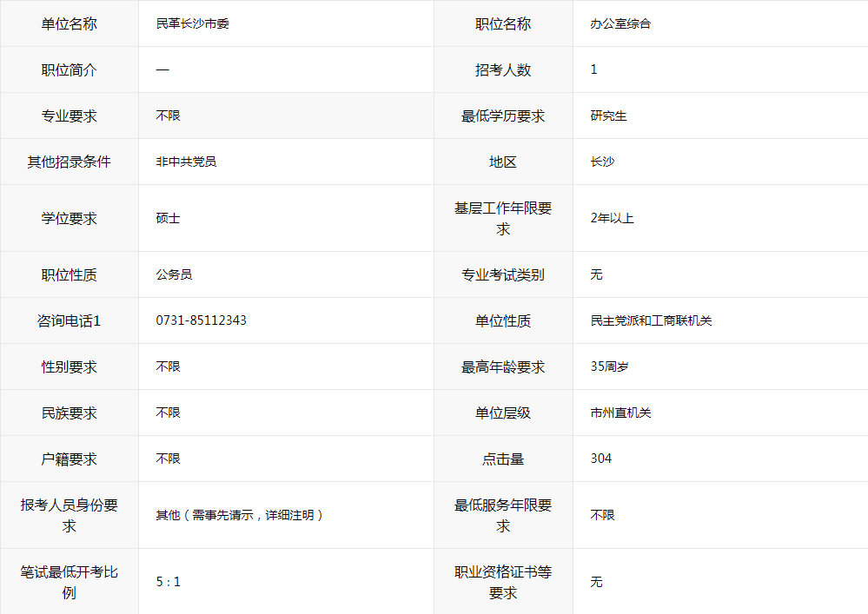Select the 研究生 value
The height and width of the screenshot is (614, 868).
(x=608, y=116)
